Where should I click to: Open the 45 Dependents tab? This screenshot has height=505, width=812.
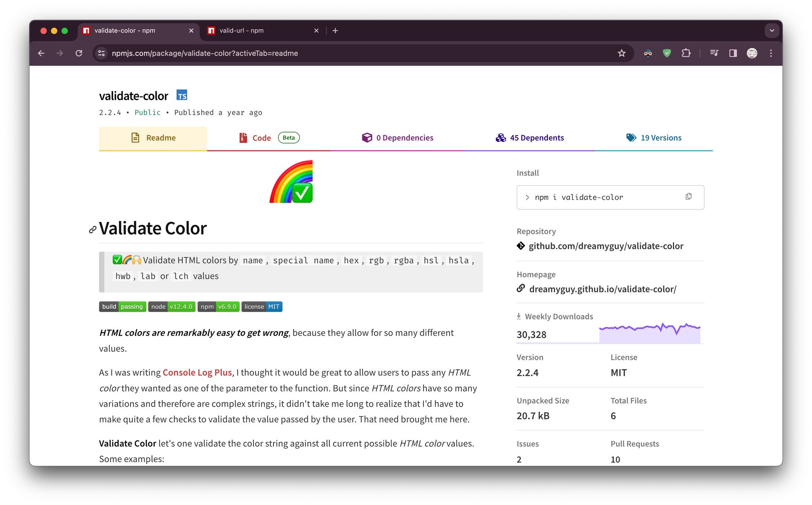point(529,138)
